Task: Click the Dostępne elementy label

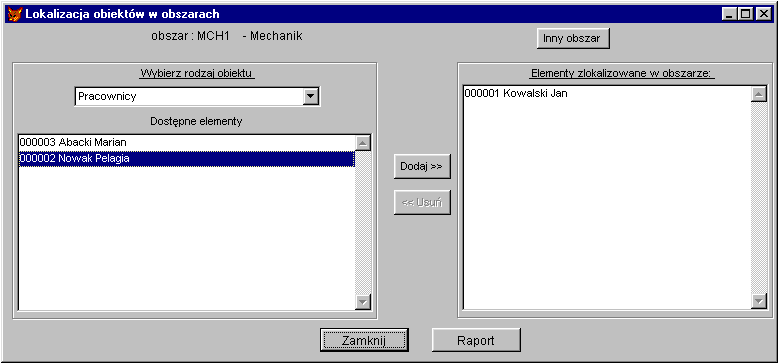Action: (x=196, y=121)
